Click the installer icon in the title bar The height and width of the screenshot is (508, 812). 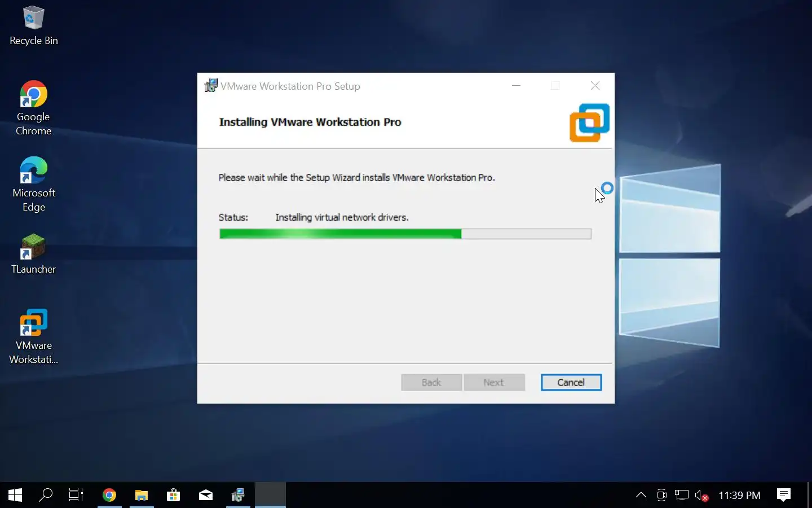(x=211, y=86)
